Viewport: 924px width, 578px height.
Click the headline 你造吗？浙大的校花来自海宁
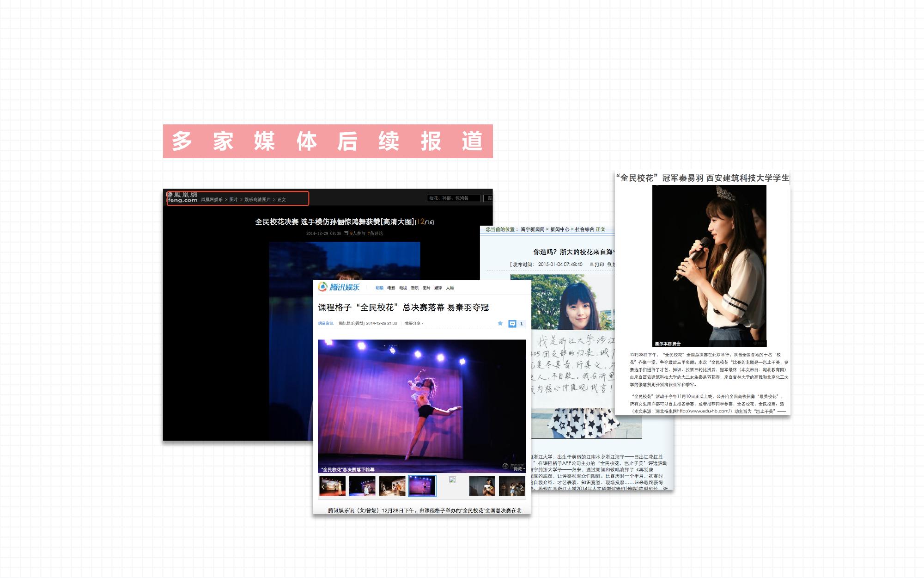coord(574,252)
